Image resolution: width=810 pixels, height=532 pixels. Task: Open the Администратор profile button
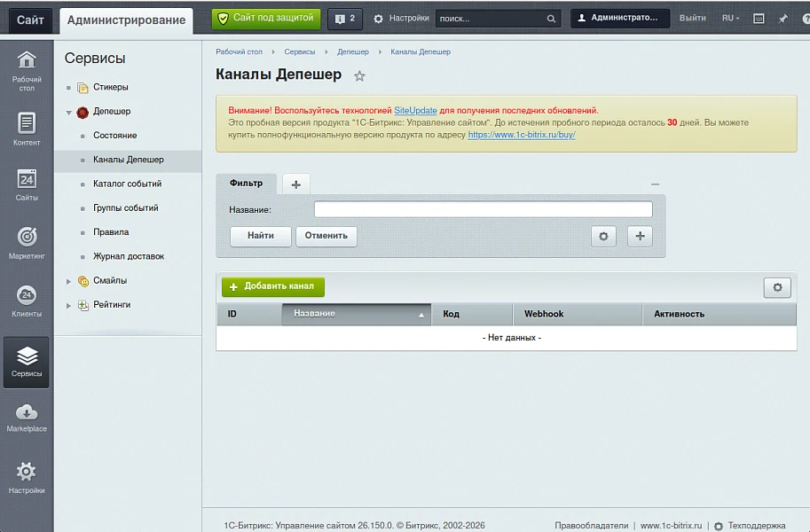point(620,18)
